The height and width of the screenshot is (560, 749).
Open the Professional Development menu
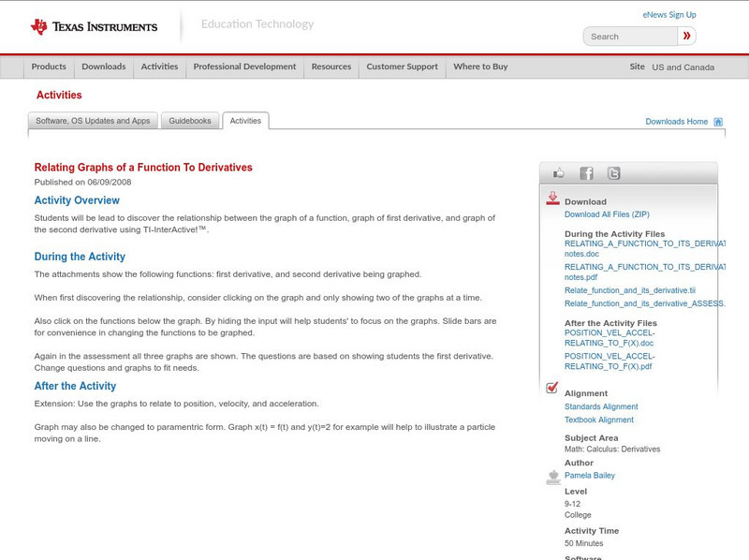pos(244,66)
